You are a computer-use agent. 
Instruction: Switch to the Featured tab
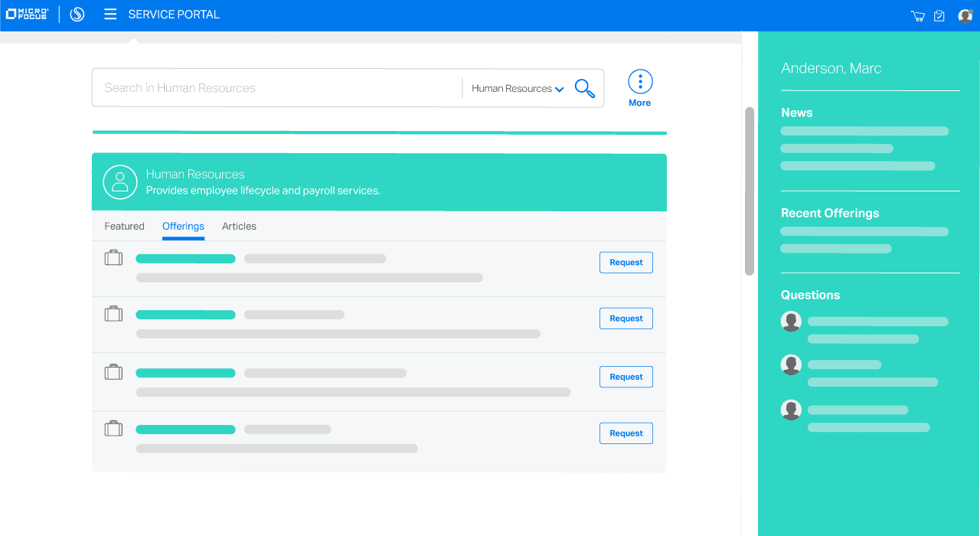pos(124,226)
